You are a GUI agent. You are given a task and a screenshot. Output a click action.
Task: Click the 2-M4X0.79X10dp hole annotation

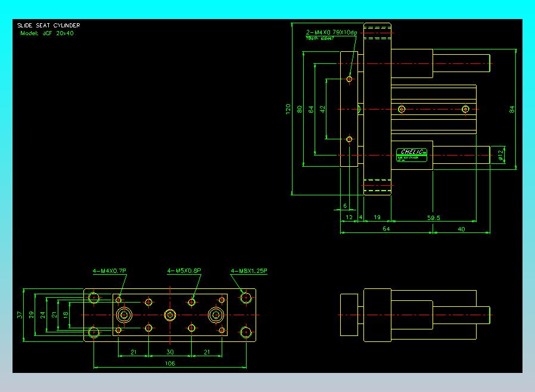[331, 32]
